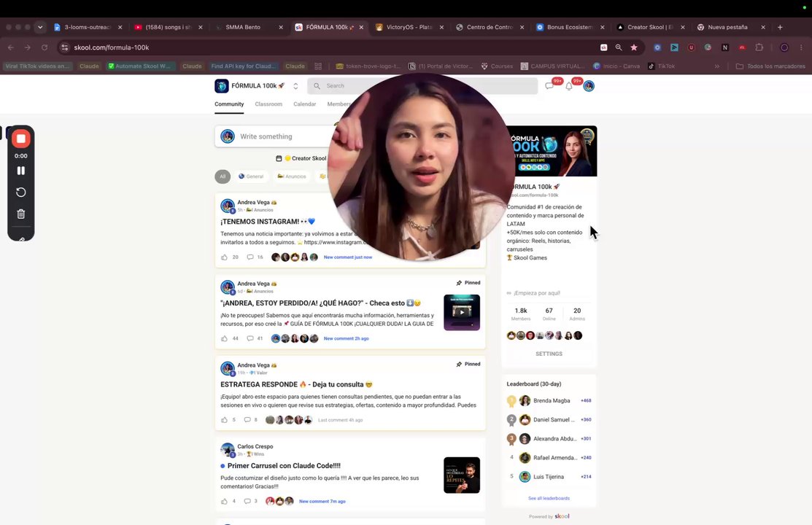The image size is (812, 525).
Task: Open the notifications bell icon
Action: coord(569,86)
